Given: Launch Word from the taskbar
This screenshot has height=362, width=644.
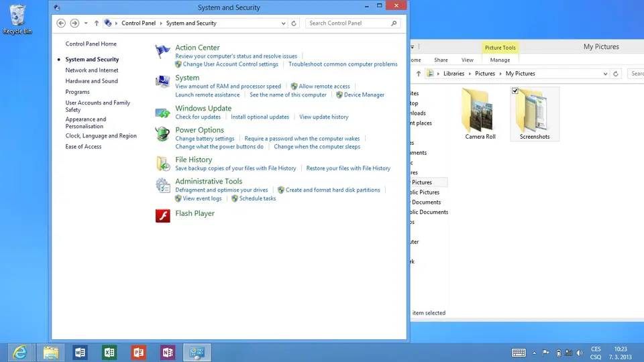Looking at the screenshot, I should point(80,353).
